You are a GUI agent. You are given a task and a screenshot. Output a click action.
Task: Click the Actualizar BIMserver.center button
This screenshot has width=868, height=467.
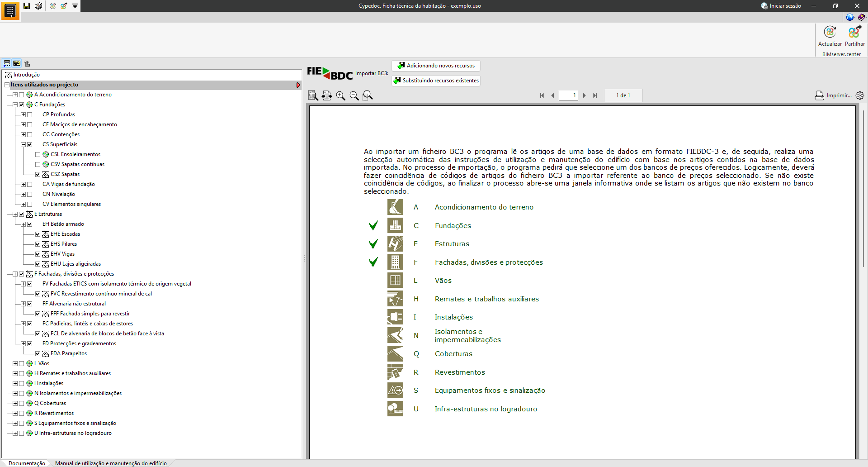click(830, 36)
